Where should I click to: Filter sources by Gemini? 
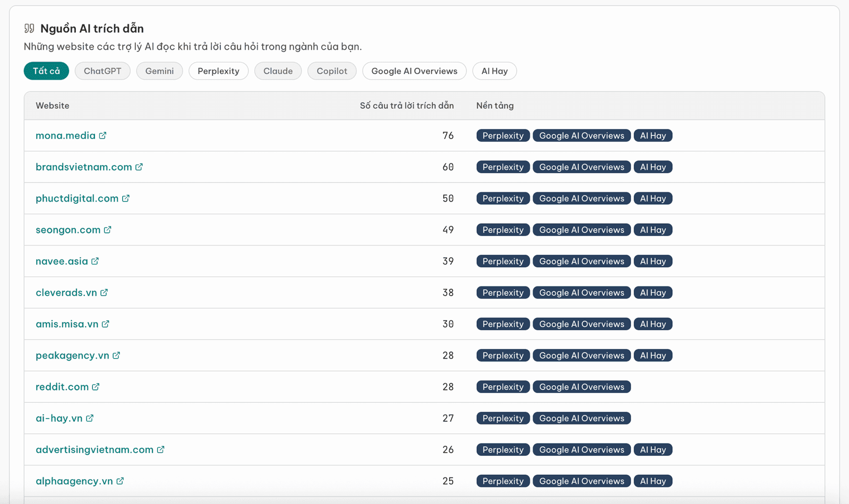[x=159, y=71]
